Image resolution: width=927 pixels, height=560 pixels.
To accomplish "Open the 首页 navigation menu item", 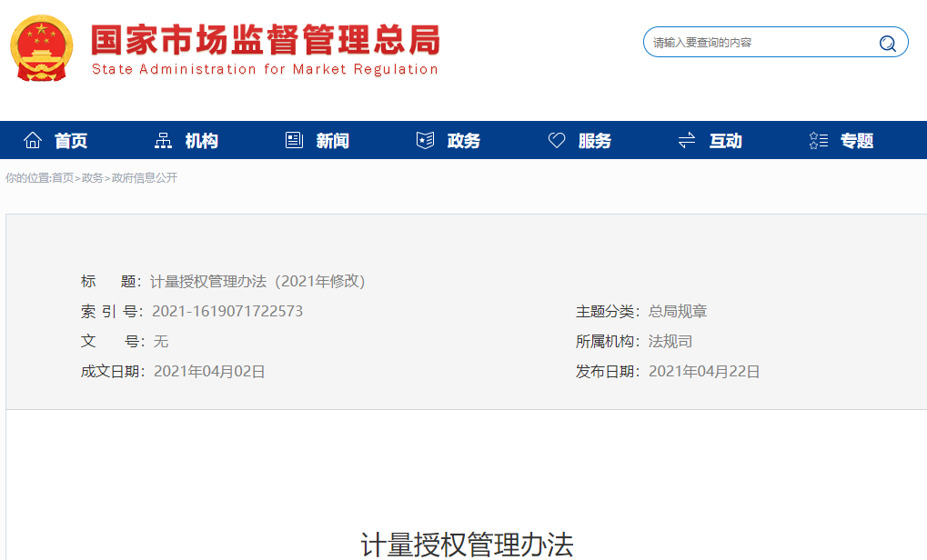I will click(71, 141).
